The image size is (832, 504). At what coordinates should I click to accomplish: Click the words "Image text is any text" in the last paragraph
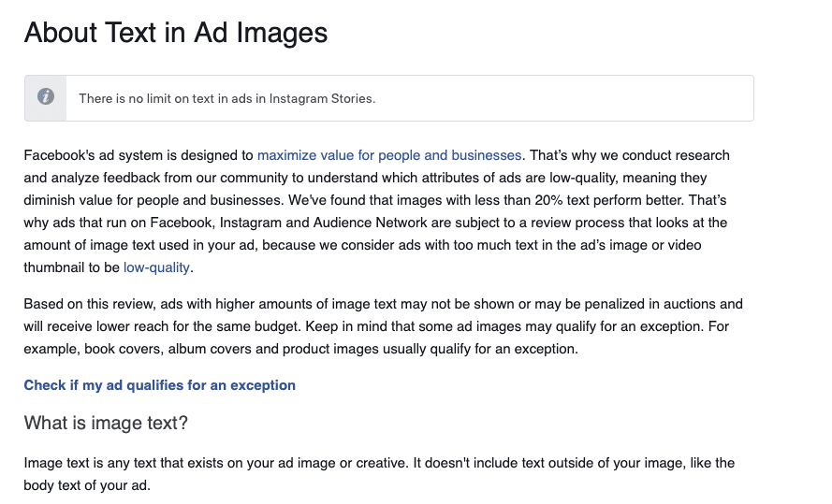(x=90, y=463)
